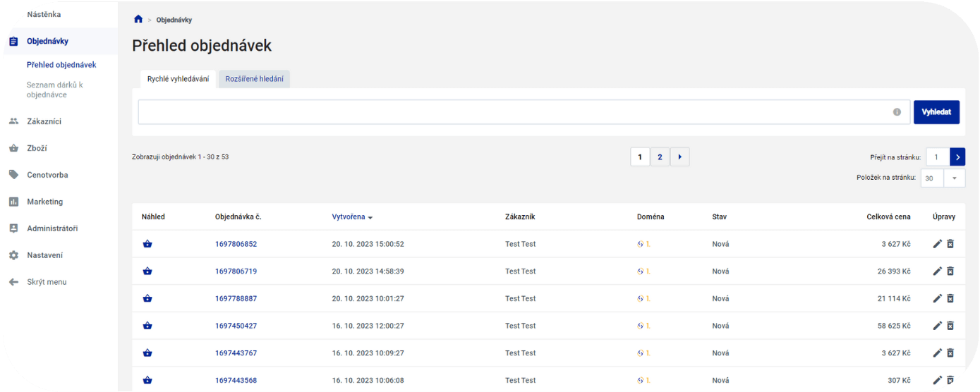This screenshot has height=392, width=980.
Task: Click domain icon for order 1697806852
Action: tap(641, 244)
